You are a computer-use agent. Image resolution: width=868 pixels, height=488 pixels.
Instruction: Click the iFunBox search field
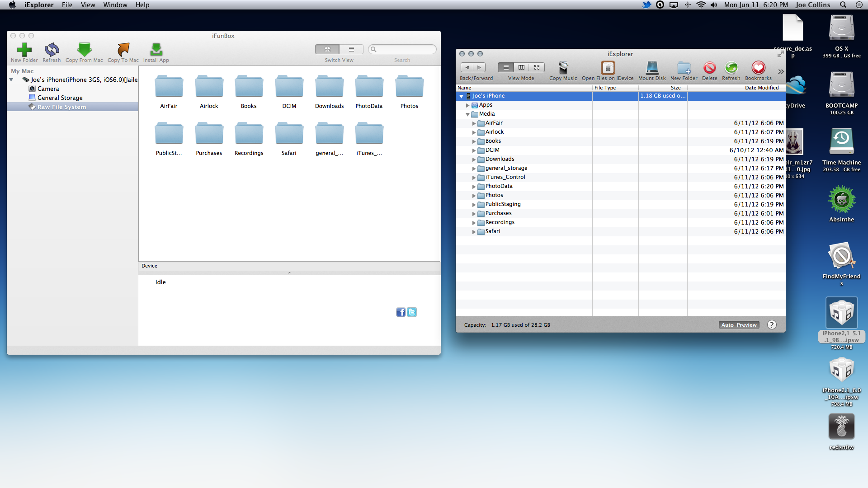click(405, 49)
